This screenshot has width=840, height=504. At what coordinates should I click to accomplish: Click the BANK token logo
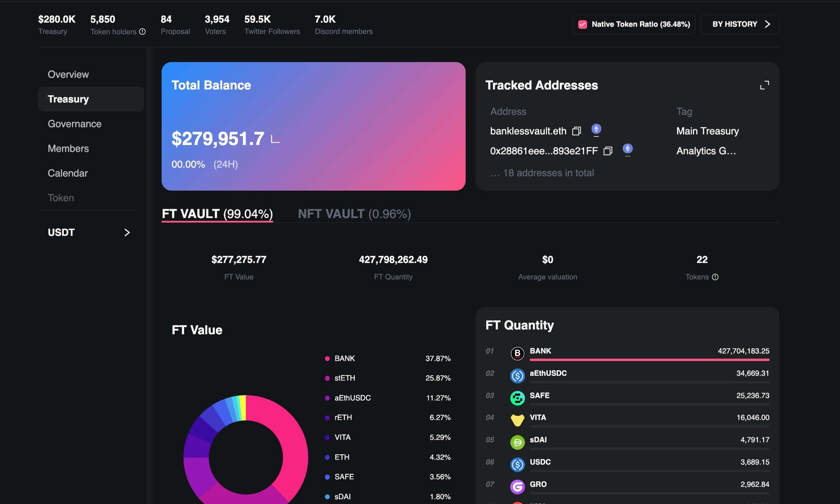pos(517,353)
